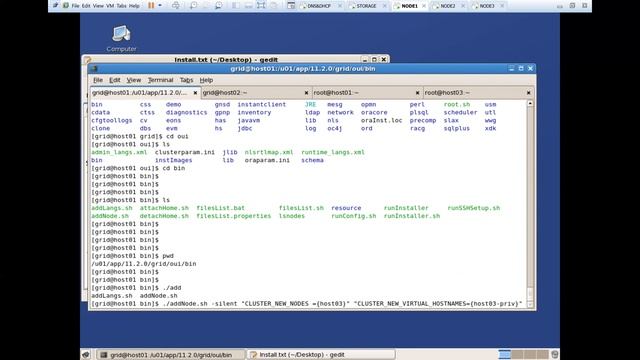Click the terminal scrollbar up arrow
Image resolution: width=640 pixels, height=360 pixels.
point(530,104)
